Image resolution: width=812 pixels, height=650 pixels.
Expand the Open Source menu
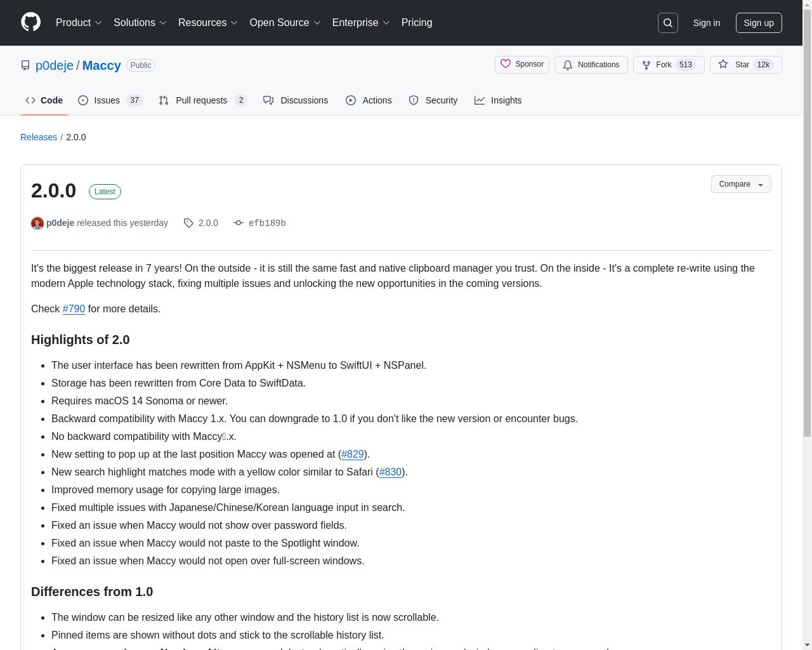pyautogui.click(x=285, y=23)
